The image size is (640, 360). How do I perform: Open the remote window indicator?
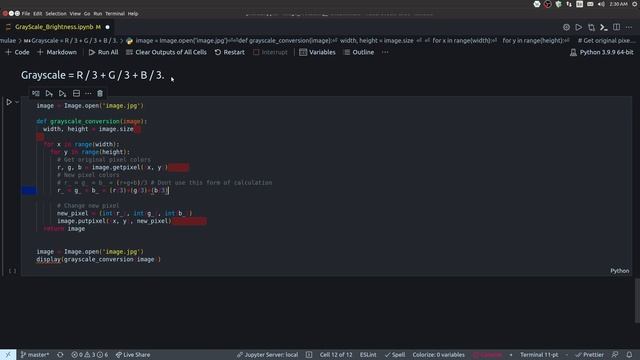click(x=8, y=355)
